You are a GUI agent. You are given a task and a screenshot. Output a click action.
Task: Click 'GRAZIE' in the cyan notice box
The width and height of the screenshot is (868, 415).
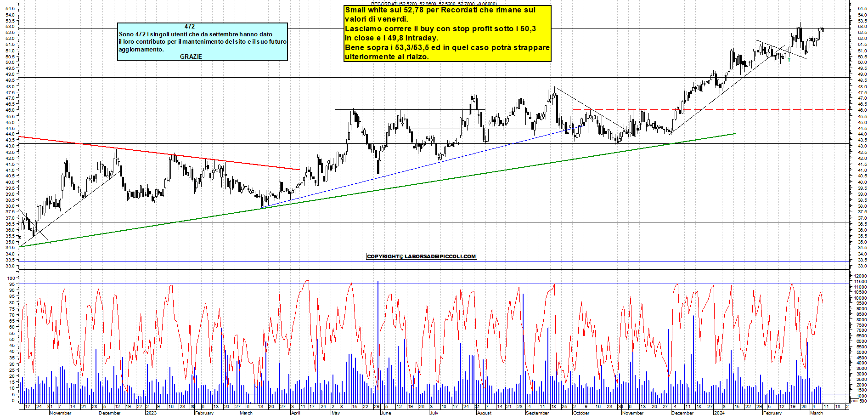click(191, 57)
